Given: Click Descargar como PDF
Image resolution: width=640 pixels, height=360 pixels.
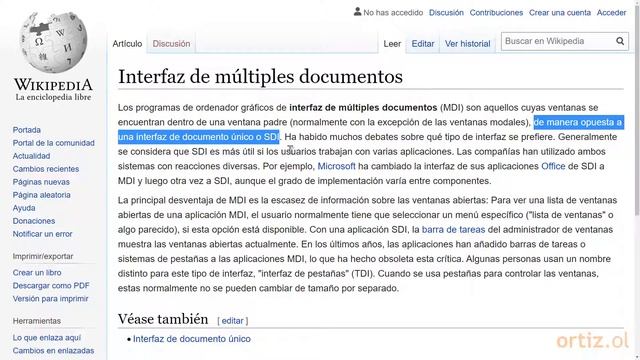Looking at the screenshot, I should point(51,286).
